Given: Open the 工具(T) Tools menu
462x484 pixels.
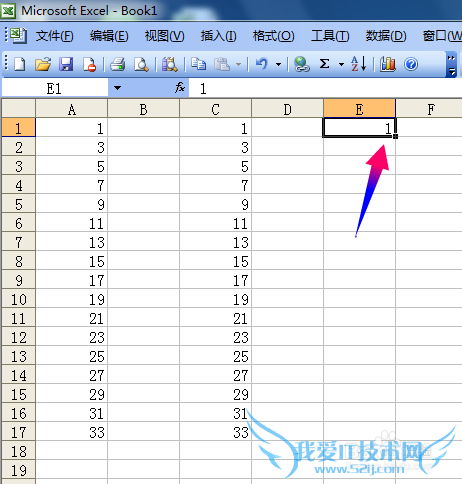Looking at the screenshot, I should [330, 36].
